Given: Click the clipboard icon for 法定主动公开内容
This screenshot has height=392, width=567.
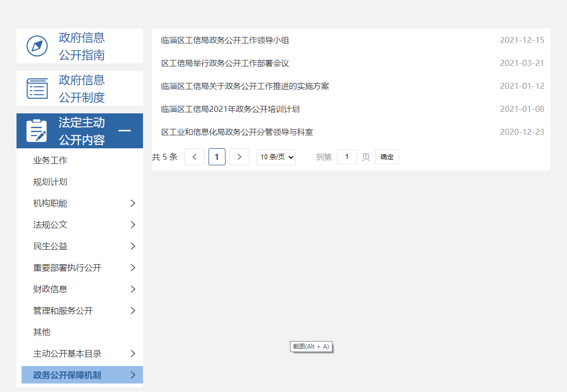Looking at the screenshot, I should pos(37,131).
